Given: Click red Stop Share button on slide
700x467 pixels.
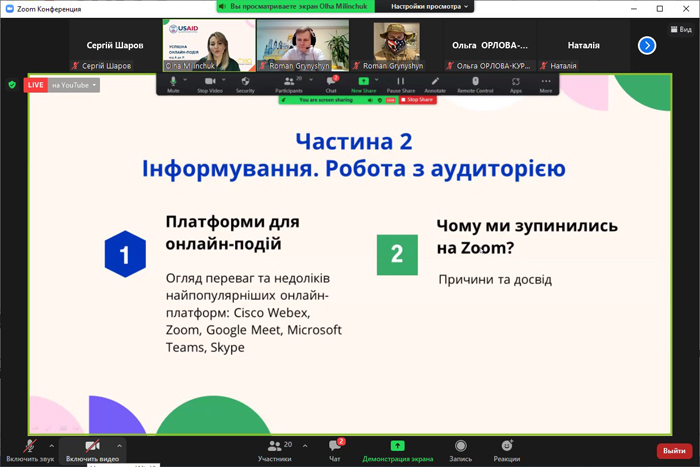Looking at the screenshot, I should pyautogui.click(x=417, y=100).
